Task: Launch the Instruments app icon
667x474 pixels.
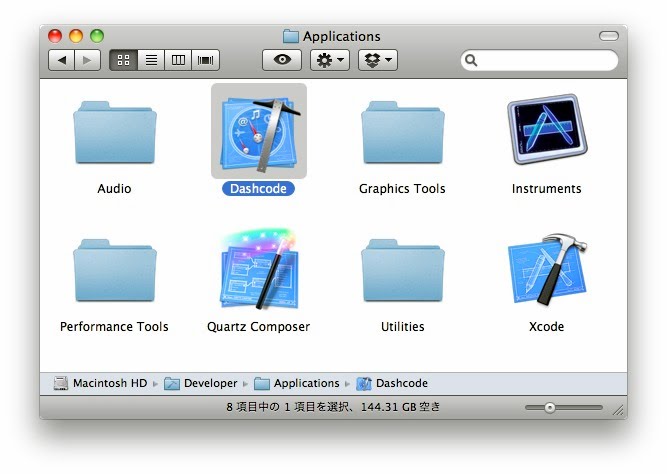Action: tap(546, 133)
